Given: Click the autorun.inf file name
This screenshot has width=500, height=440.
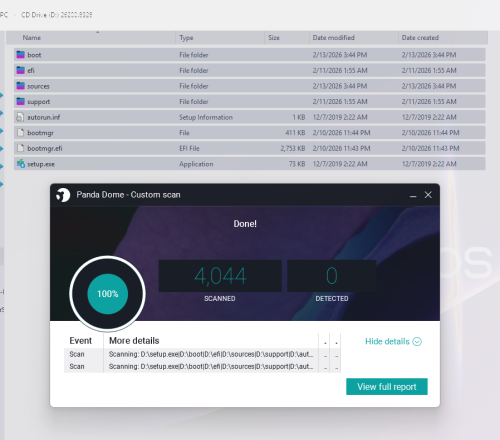Looking at the screenshot, I should click(43, 117).
